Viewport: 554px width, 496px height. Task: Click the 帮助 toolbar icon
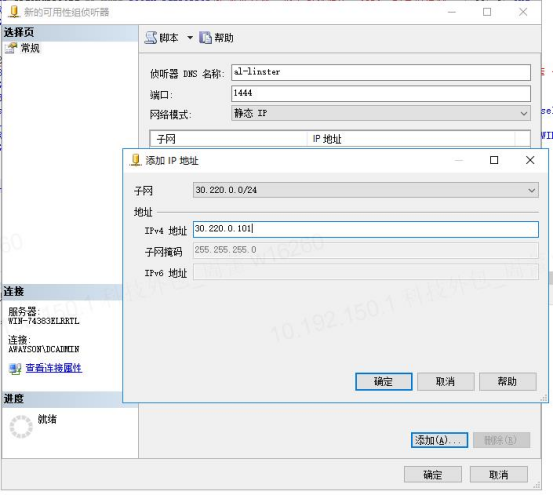(x=205, y=37)
